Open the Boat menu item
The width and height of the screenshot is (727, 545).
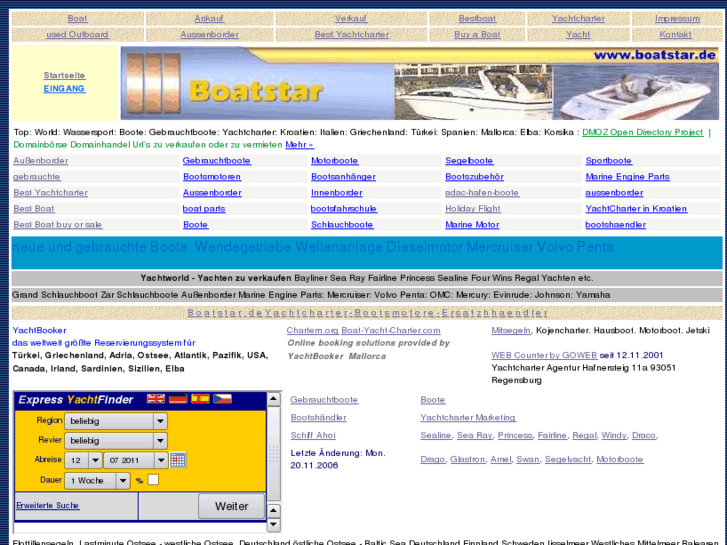(x=77, y=19)
